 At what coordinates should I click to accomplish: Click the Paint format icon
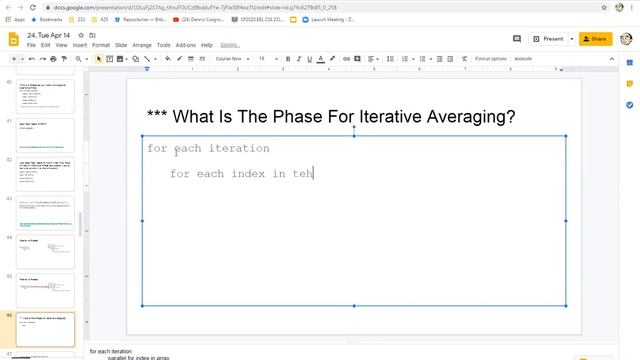pyautogui.click(x=64, y=59)
